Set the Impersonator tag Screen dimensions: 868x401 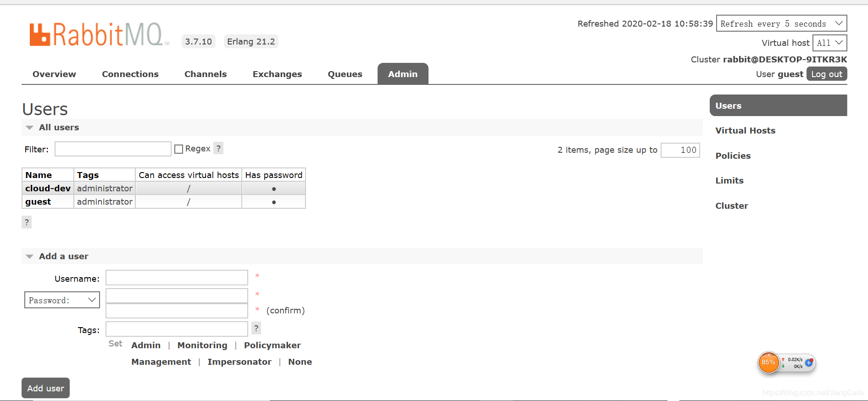coord(239,362)
